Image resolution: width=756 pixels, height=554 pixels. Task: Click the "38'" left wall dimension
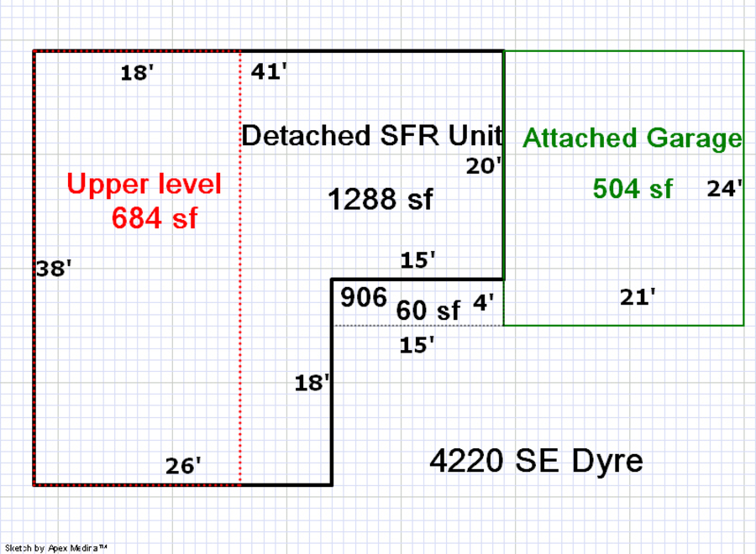[x=54, y=269]
